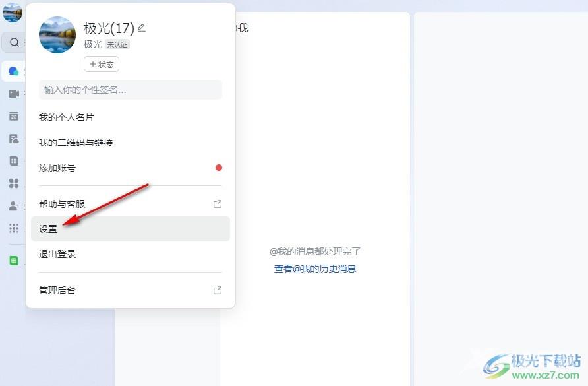Click the 输入你的个性签名 signature field
This screenshot has width=588, height=386.
tap(131, 90)
